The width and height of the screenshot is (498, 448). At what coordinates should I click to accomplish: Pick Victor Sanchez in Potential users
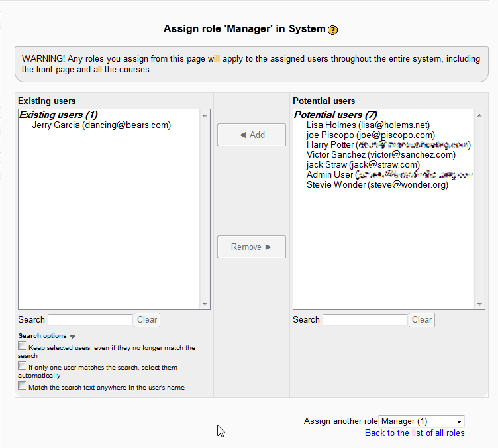(381, 154)
